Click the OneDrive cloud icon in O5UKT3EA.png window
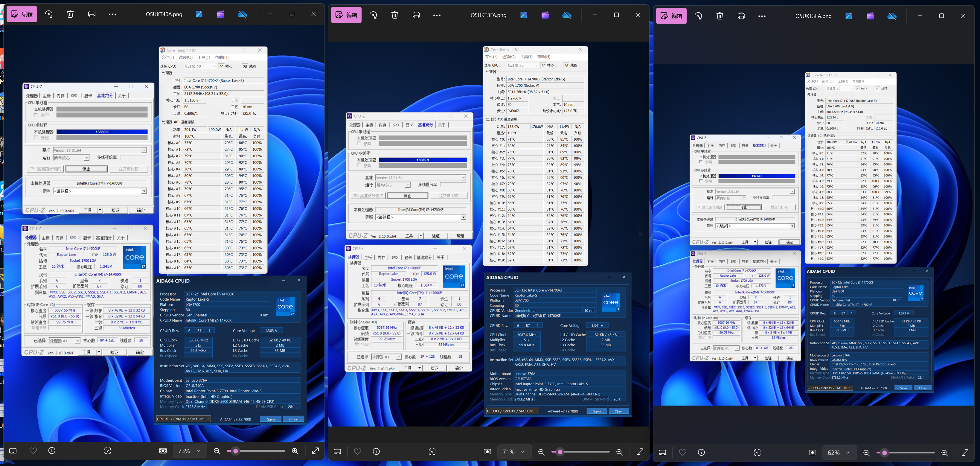The height and width of the screenshot is (466, 980). click(892, 16)
